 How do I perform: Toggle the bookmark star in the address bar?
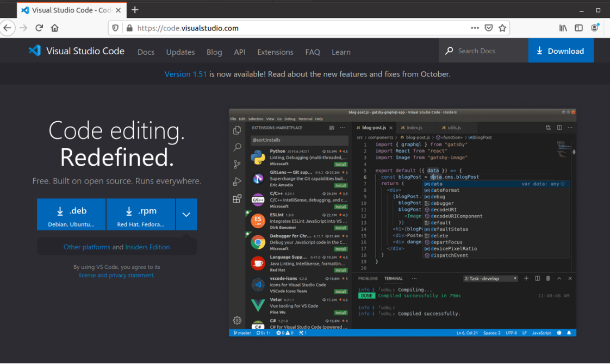pos(502,28)
